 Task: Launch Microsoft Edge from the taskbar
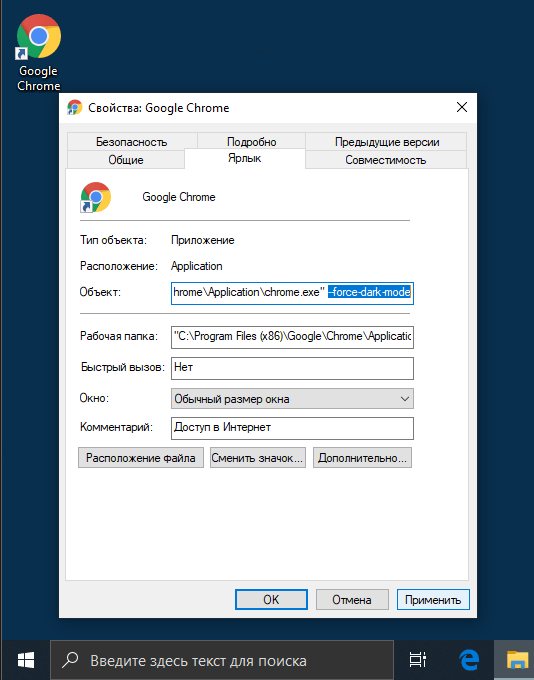[x=468, y=660]
